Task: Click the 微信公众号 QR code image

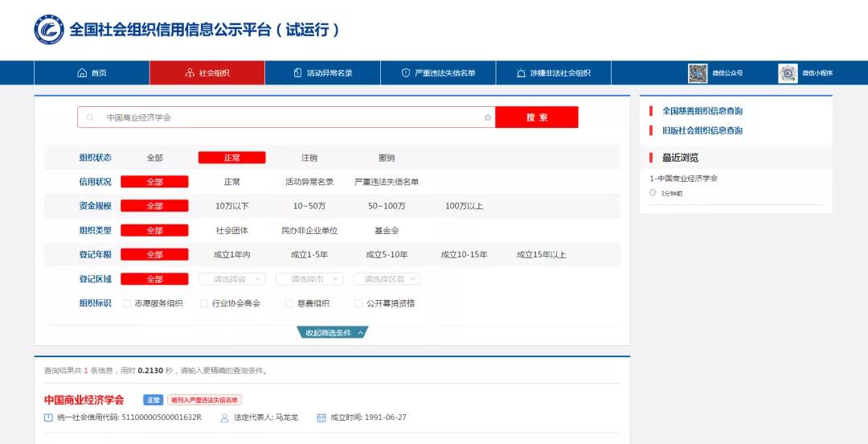Action: (x=698, y=73)
